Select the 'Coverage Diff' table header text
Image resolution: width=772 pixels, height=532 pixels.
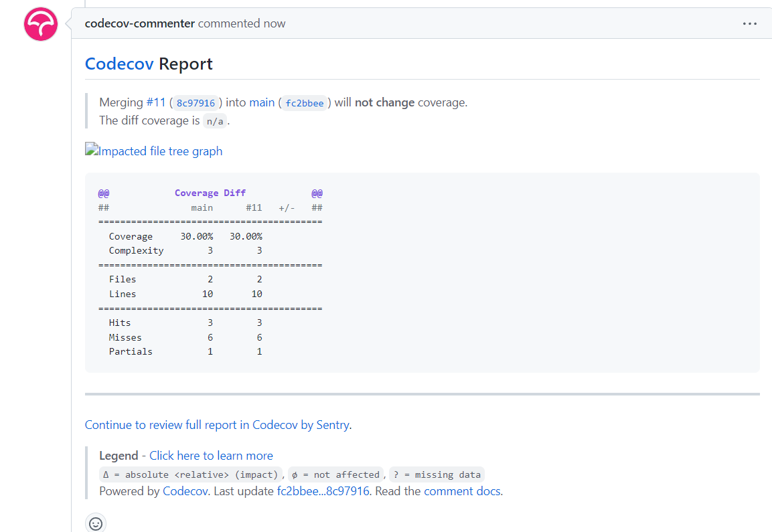(210, 193)
